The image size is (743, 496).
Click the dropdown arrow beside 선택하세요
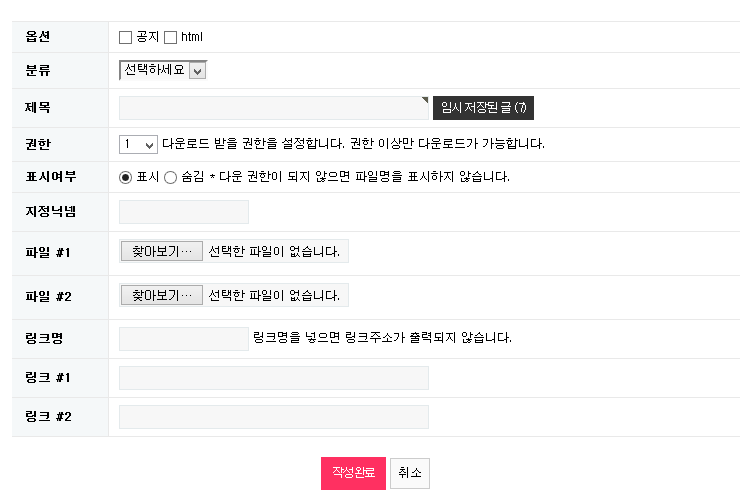[x=197, y=71]
